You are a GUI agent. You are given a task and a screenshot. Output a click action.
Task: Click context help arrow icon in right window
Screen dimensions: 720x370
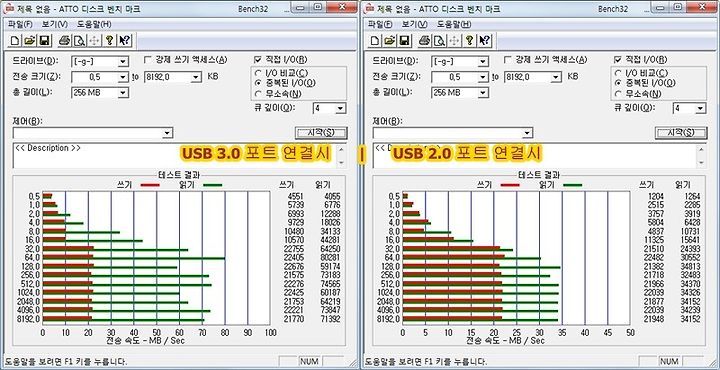pyautogui.click(x=484, y=40)
